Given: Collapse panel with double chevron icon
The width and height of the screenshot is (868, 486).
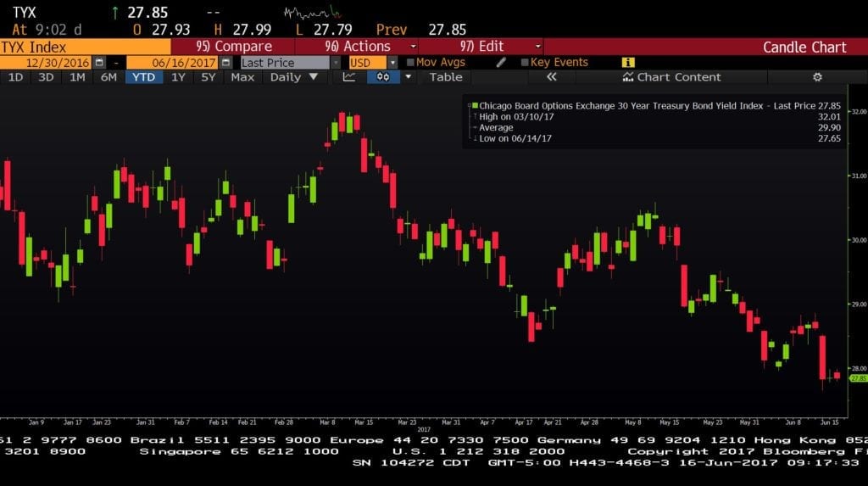Looking at the screenshot, I should 551,77.
